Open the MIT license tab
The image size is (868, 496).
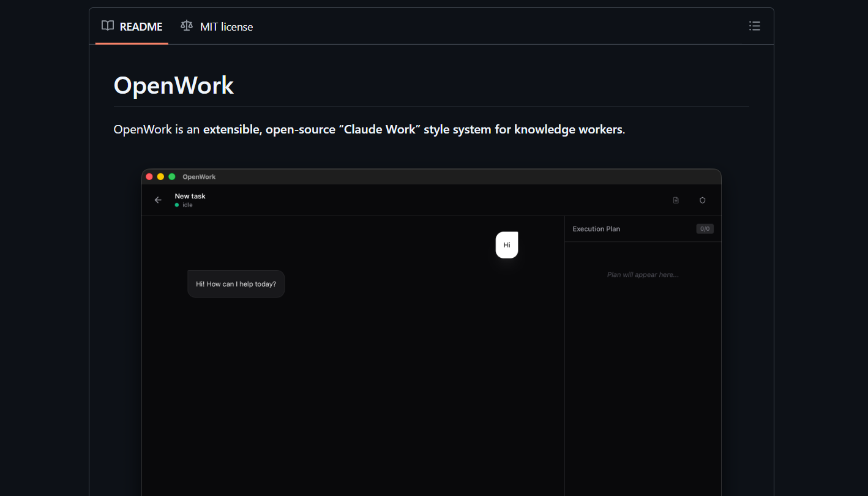click(226, 26)
